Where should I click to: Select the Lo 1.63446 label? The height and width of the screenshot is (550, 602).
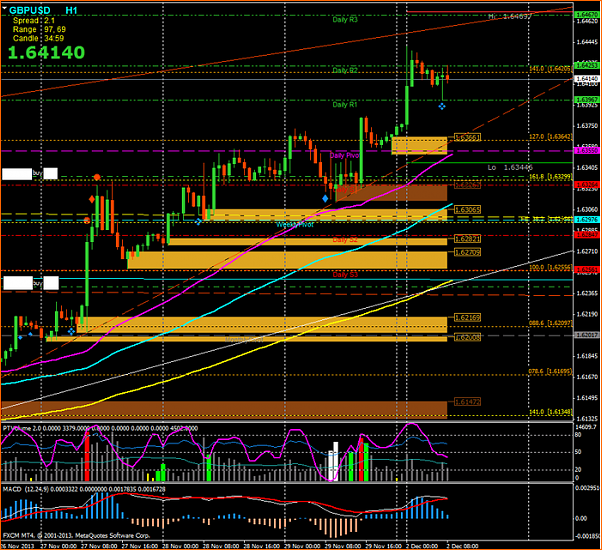tap(510, 167)
